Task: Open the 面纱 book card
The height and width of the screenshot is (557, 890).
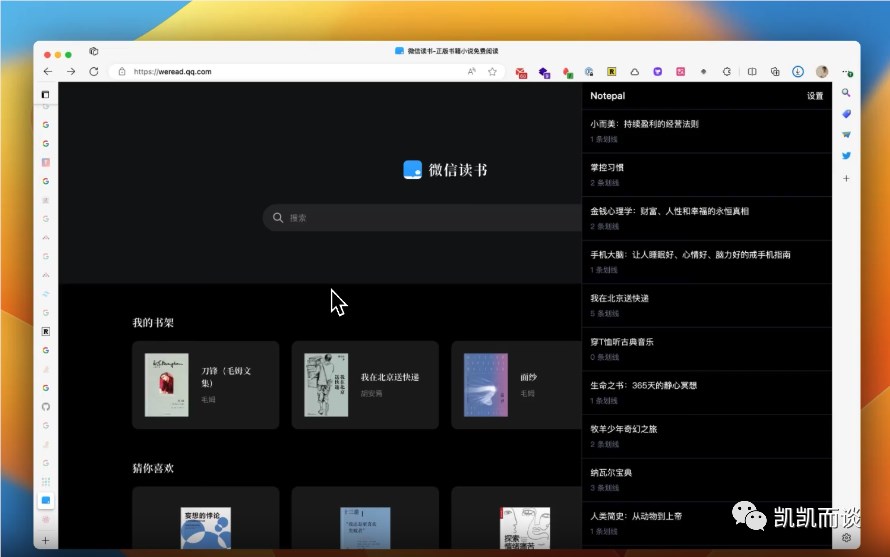Action: pos(517,385)
